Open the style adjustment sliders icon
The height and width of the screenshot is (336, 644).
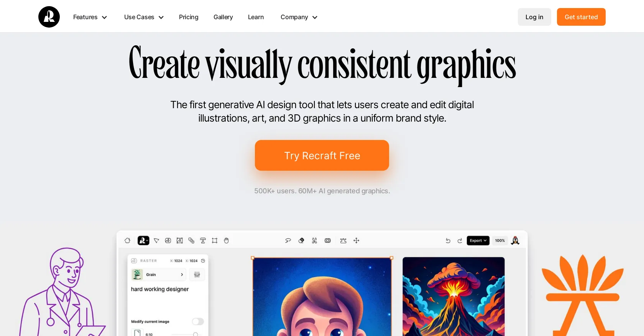coord(197,275)
